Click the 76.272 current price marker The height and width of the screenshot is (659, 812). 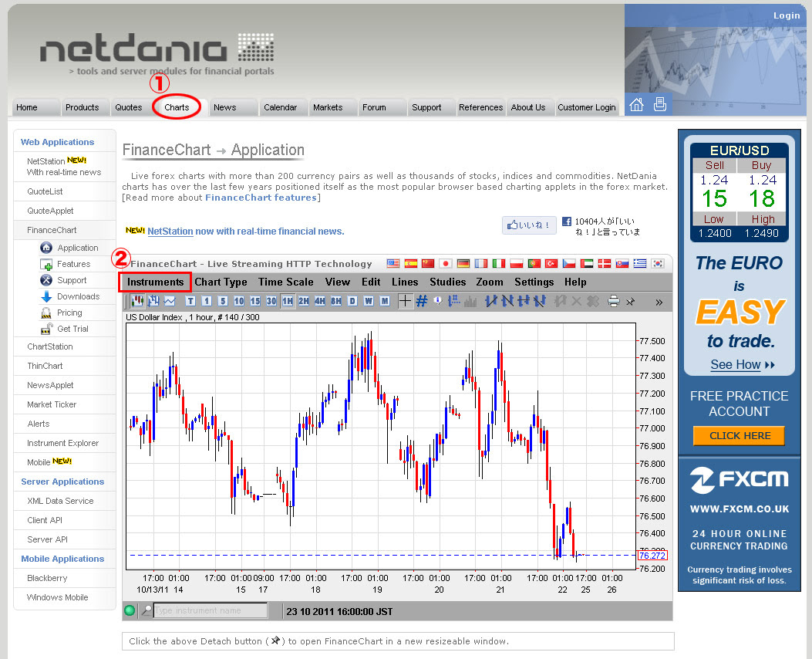[x=652, y=556]
